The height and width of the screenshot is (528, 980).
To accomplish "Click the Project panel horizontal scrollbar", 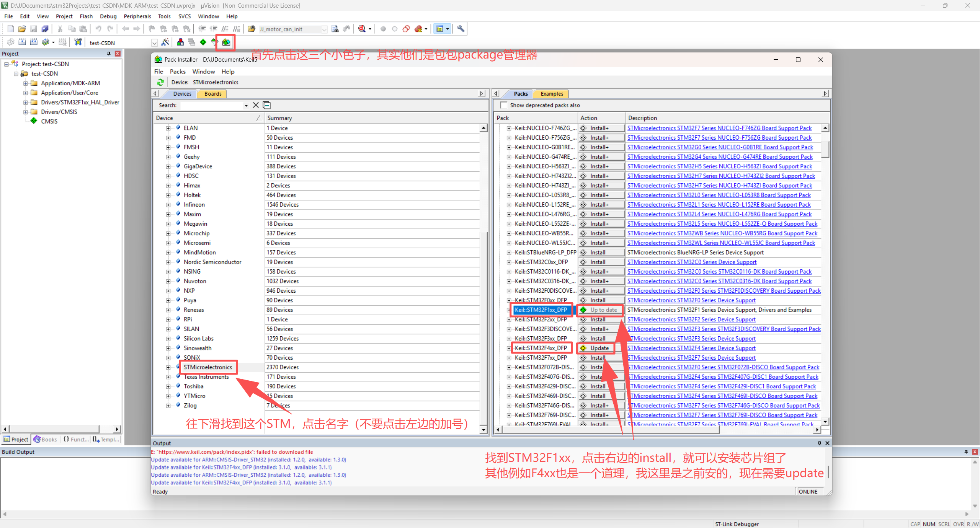I will (x=54, y=429).
